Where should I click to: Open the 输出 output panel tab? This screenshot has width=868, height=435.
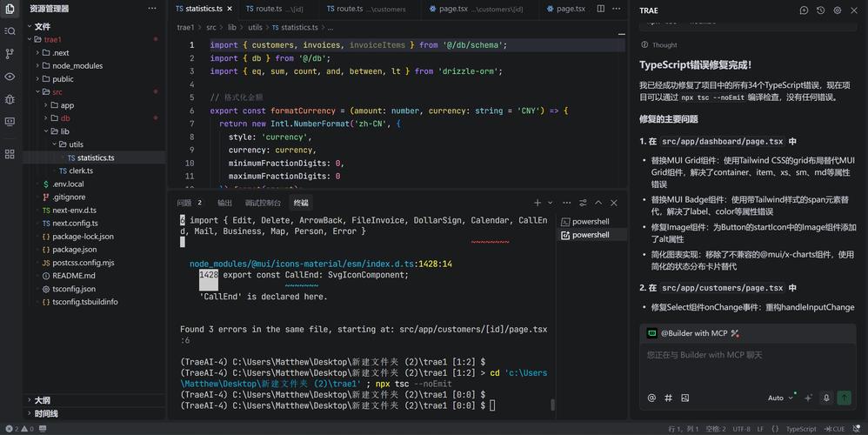click(x=224, y=203)
